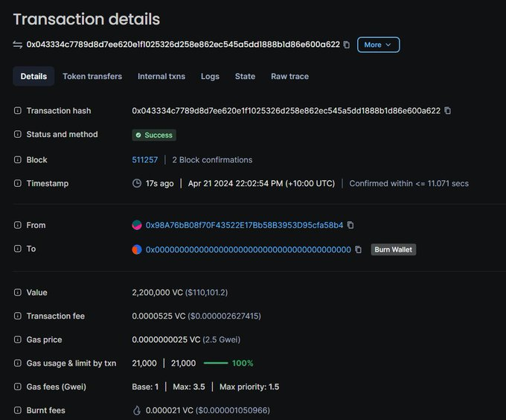506x420 pixels.
Task: Show info tooltip for To
Action: coord(18,249)
